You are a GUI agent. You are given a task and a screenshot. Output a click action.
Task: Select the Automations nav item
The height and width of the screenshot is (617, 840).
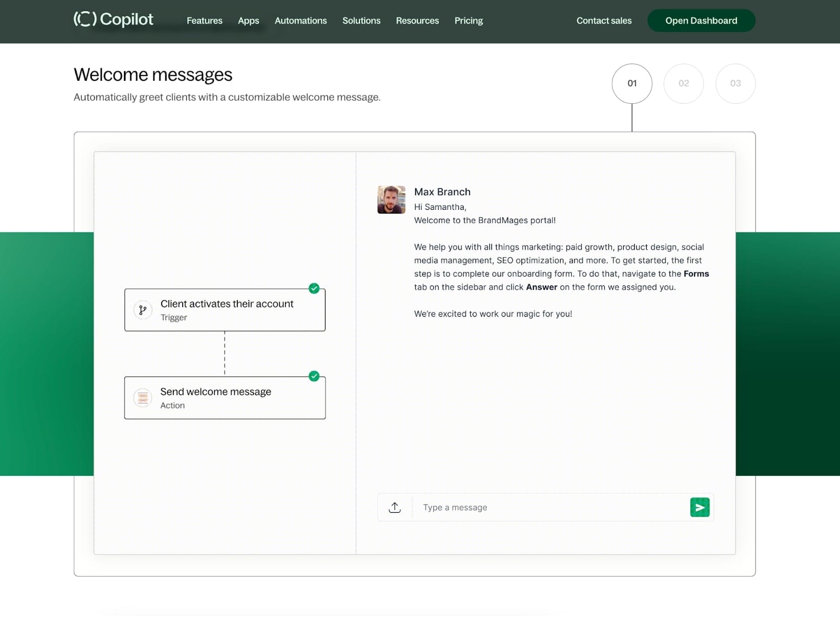click(300, 20)
